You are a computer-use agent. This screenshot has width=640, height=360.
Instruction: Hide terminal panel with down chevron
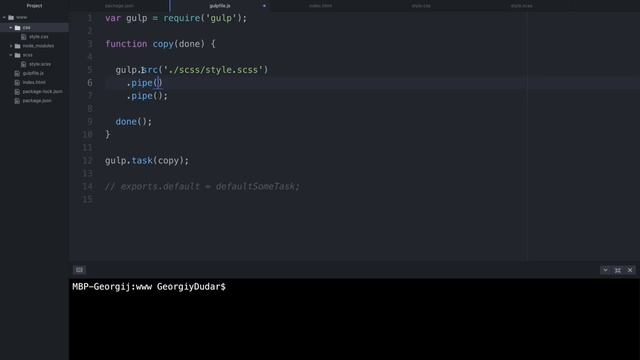pyautogui.click(x=605, y=270)
